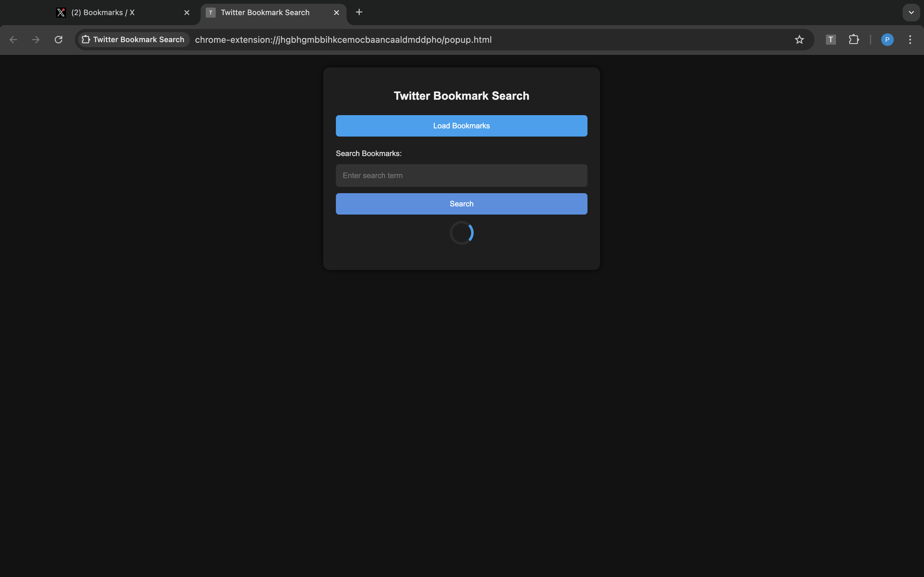
Task: Open a new browser tab
Action: 359,12
